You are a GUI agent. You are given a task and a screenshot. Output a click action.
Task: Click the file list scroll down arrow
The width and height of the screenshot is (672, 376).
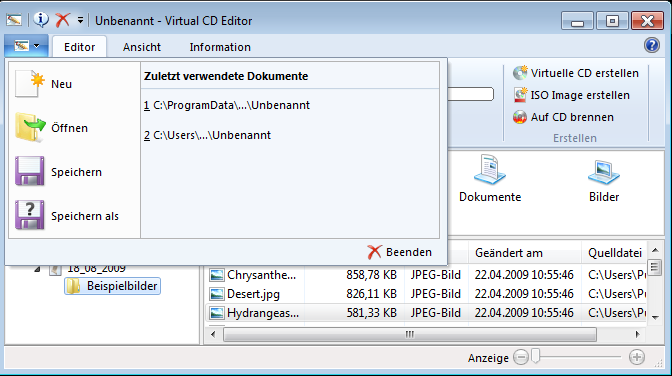[x=655, y=317]
